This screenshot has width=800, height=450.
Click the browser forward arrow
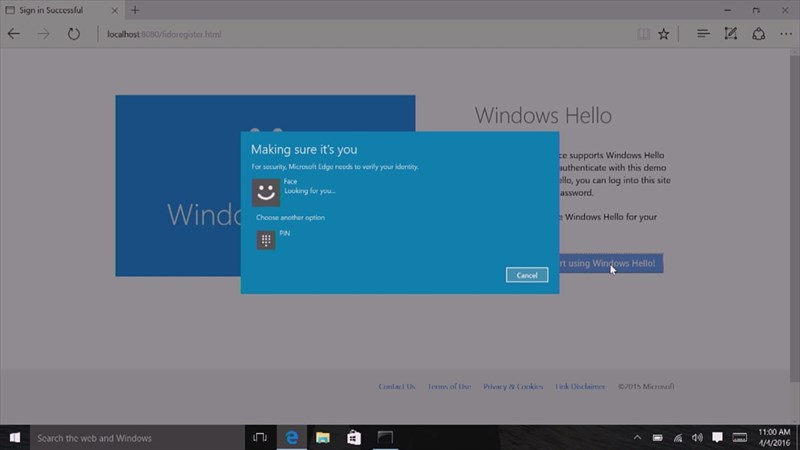coord(43,34)
